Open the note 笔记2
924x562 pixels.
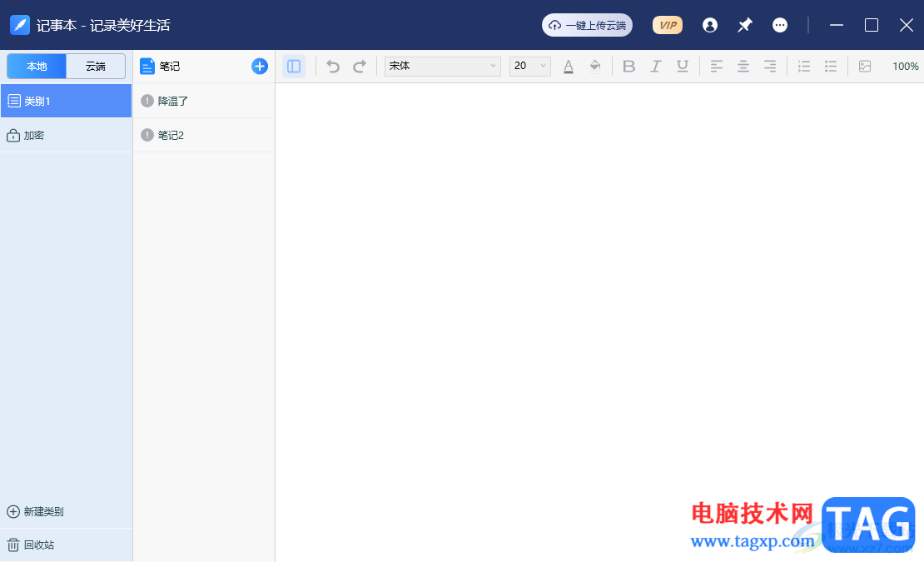pos(204,136)
